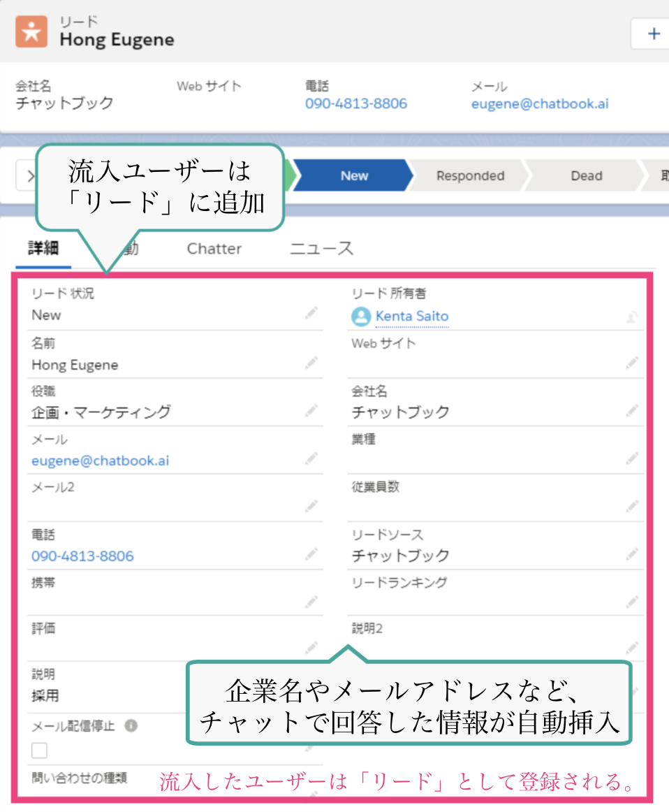Select the Responded stage in path

pyautogui.click(x=470, y=175)
